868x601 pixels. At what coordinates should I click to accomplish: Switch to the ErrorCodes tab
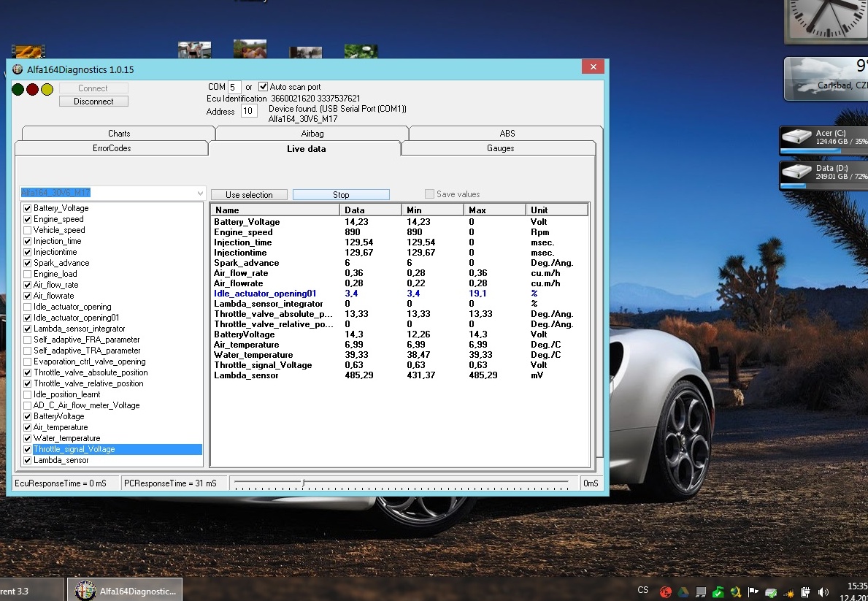coord(112,148)
